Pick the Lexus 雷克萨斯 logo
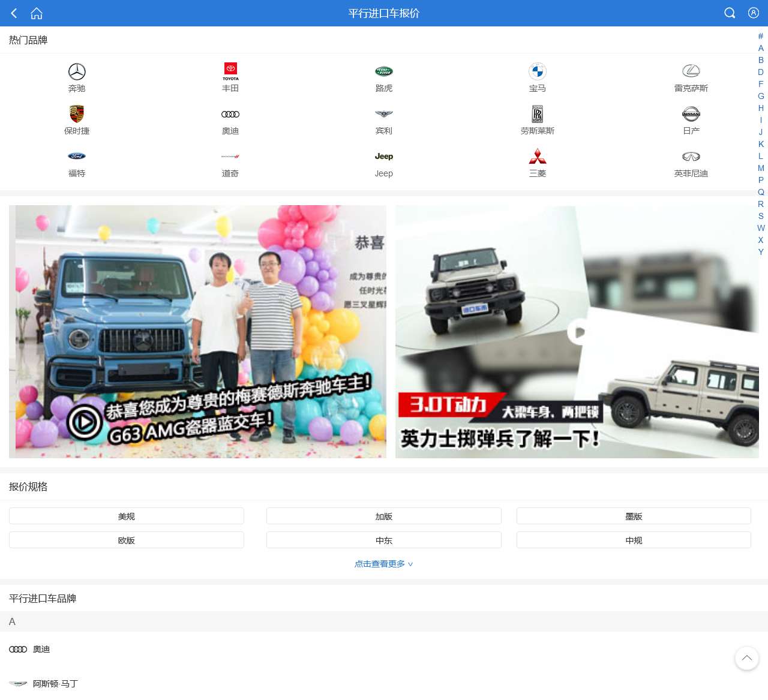The width and height of the screenshot is (768, 700). [x=691, y=71]
